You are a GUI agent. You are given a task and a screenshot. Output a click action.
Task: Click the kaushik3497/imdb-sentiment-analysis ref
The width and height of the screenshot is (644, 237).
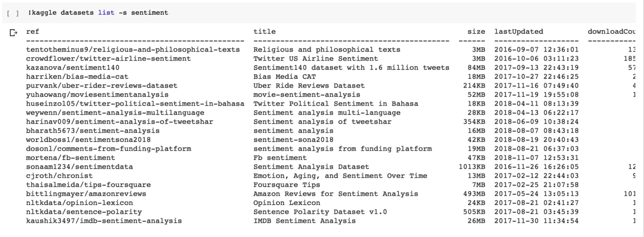104,221
